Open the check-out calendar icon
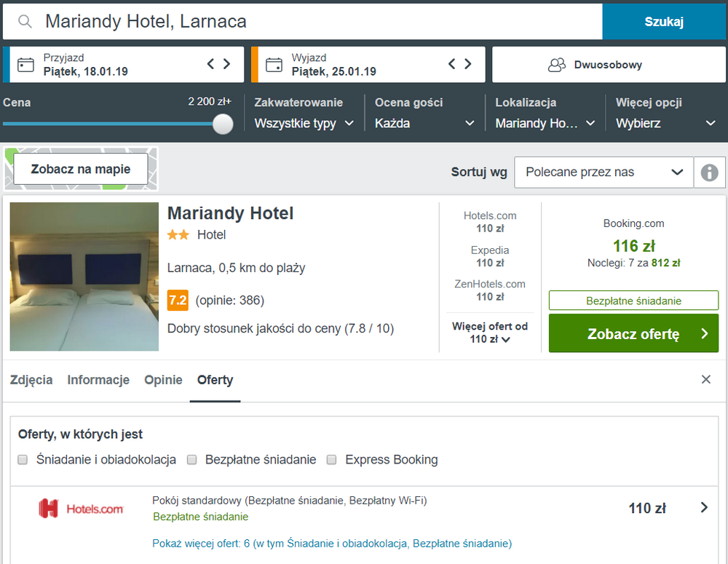This screenshot has width=728, height=564. point(274,65)
